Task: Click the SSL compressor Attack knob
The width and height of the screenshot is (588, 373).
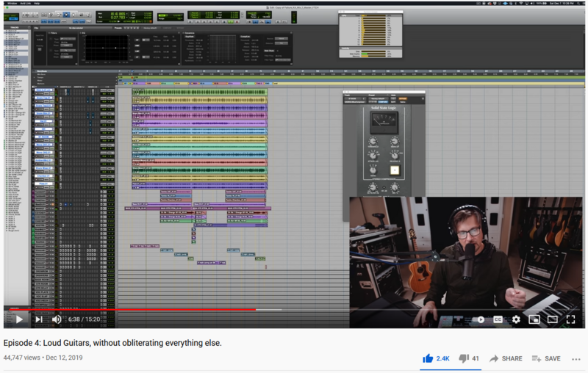Action: pyautogui.click(x=373, y=155)
